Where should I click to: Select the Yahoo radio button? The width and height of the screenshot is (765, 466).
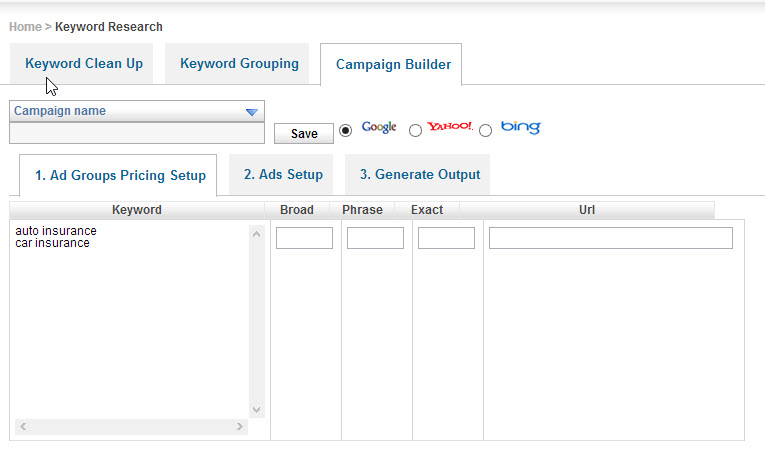415,131
